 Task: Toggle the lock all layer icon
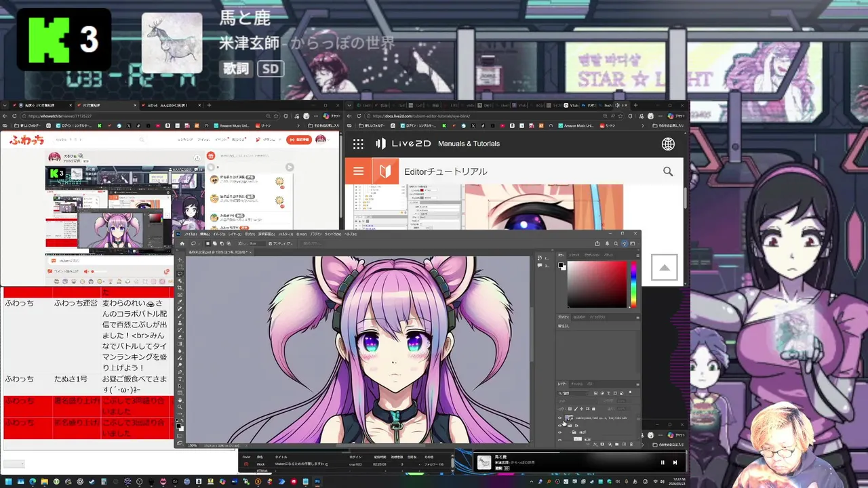[x=593, y=409]
